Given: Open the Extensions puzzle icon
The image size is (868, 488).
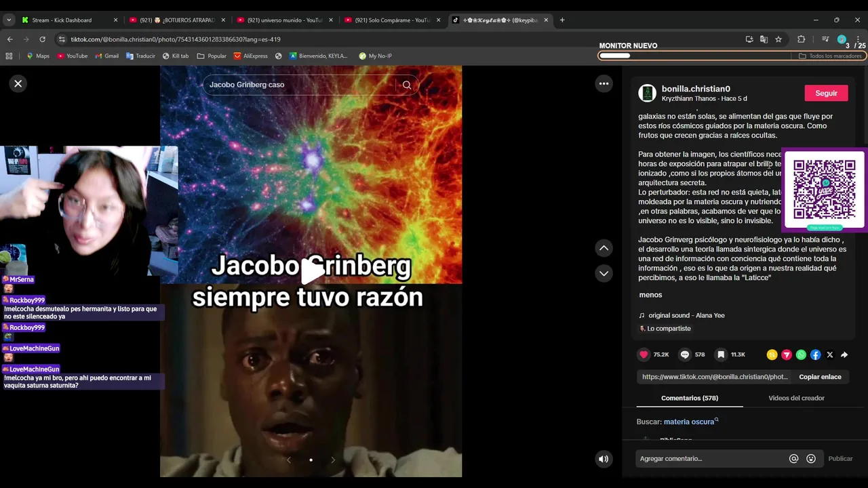Looking at the screenshot, I should pos(801,39).
